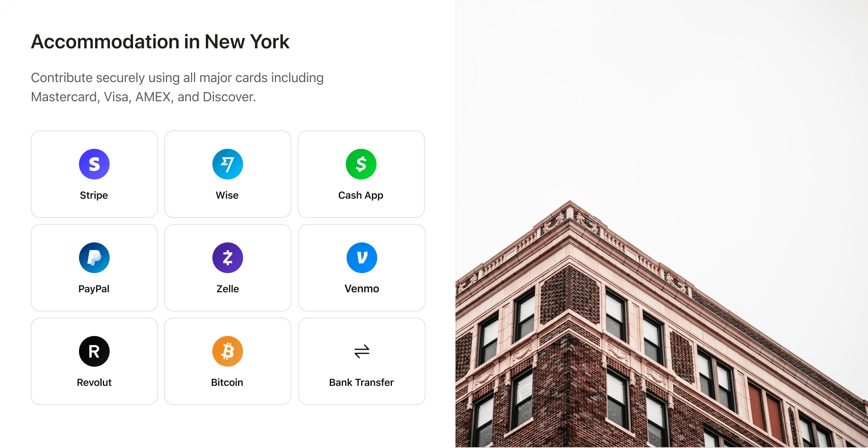The height and width of the screenshot is (448, 868).
Task: Select the Zelle payment icon
Action: coord(227,258)
